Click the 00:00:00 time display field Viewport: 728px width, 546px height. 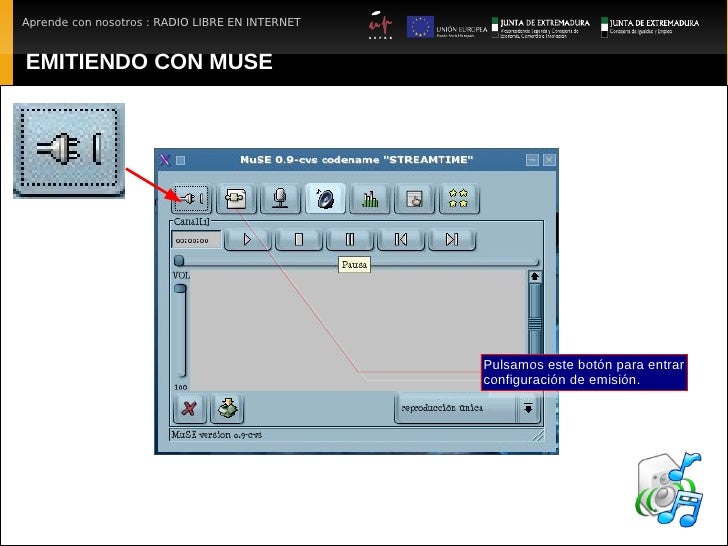[x=196, y=240]
